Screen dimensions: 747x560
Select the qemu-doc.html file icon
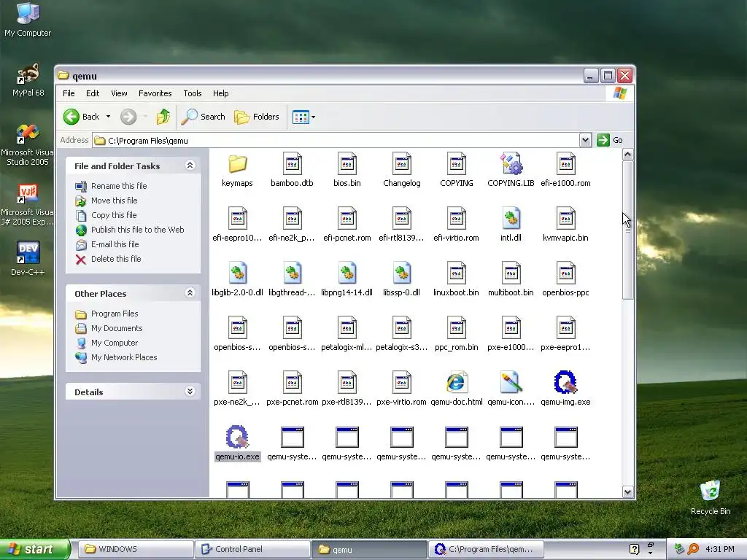click(x=456, y=382)
